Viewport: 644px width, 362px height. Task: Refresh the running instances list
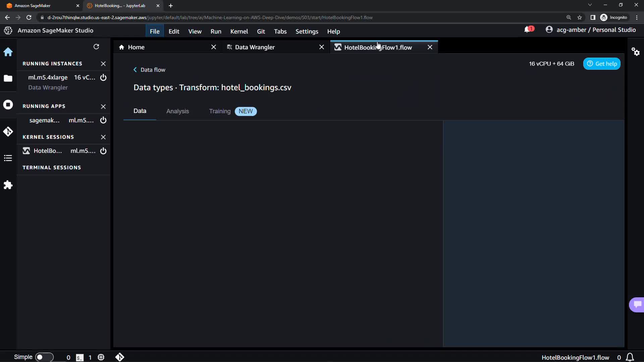tap(96, 47)
